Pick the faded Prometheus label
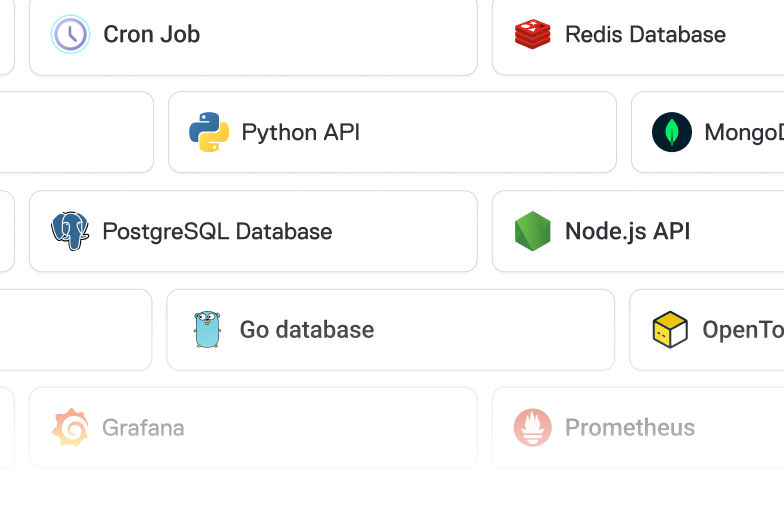The width and height of the screenshot is (784, 512). [x=630, y=428]
